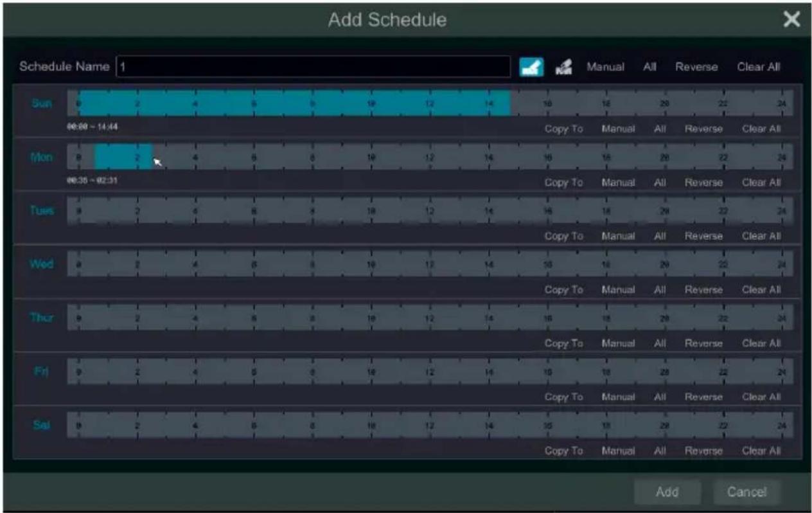Click hour 12 on Tues timeline
Viewport: 812px width, 513px height.
430,210
